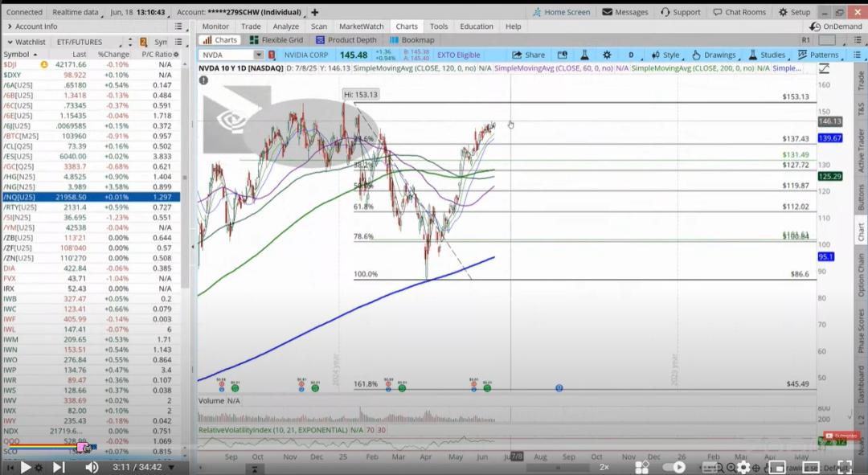Play the video
Screen dimensions: 868x475
26,467
